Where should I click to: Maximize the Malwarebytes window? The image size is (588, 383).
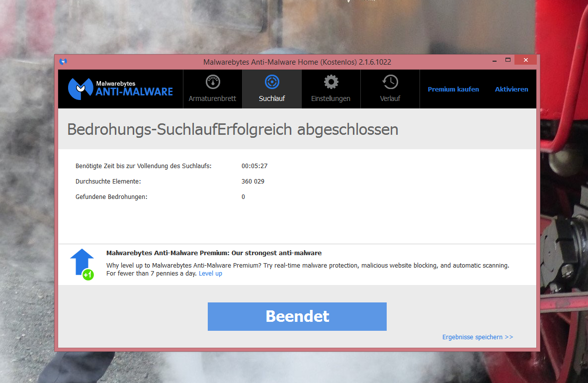(508, 60)
